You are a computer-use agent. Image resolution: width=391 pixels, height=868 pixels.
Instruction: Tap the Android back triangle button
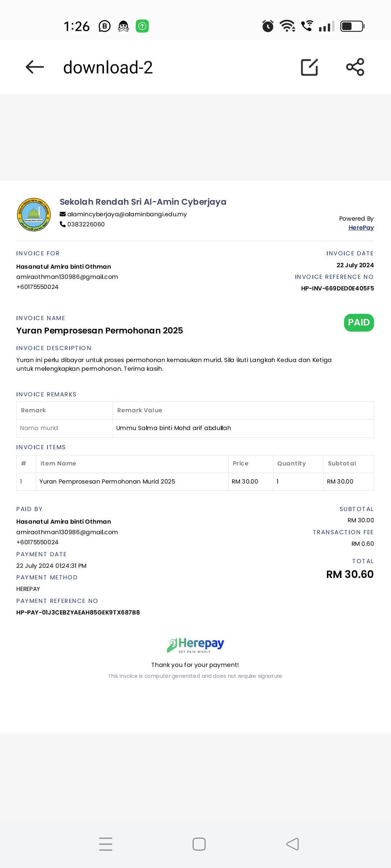[x=293, y=844]
